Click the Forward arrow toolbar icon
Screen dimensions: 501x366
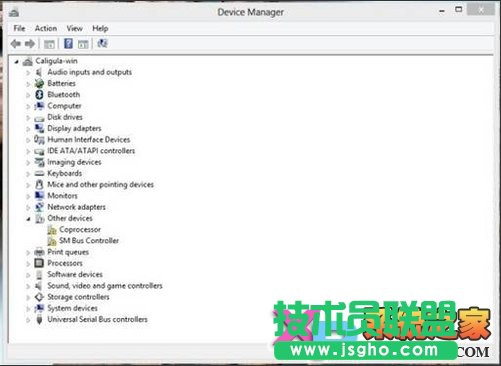coord(30,44)
